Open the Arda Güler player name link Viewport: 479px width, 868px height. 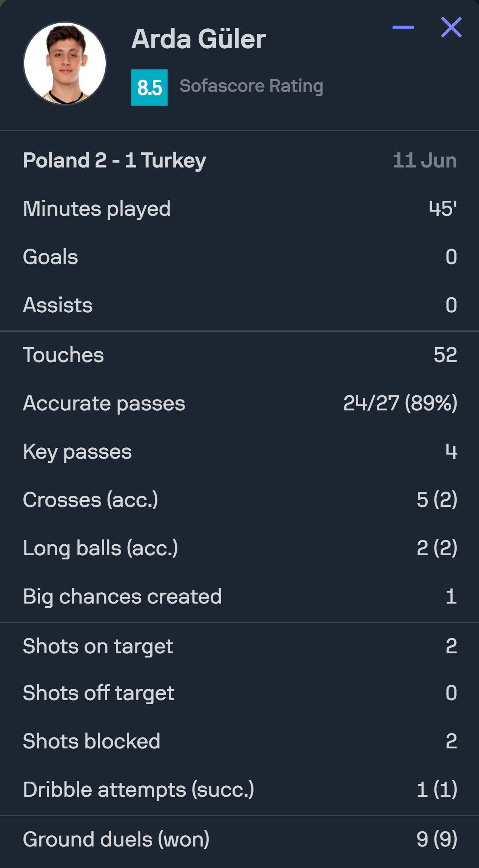pyautogui.click(x=199, y=39)
